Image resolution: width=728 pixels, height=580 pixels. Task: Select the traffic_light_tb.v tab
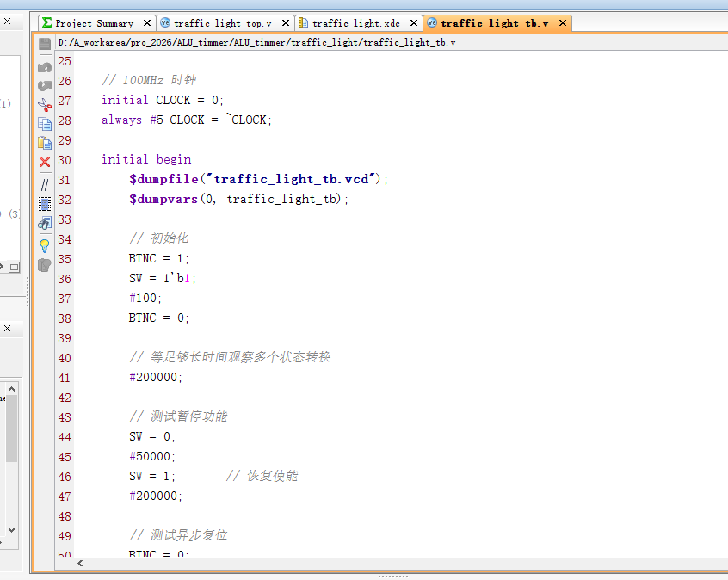[x=495, y=23]
